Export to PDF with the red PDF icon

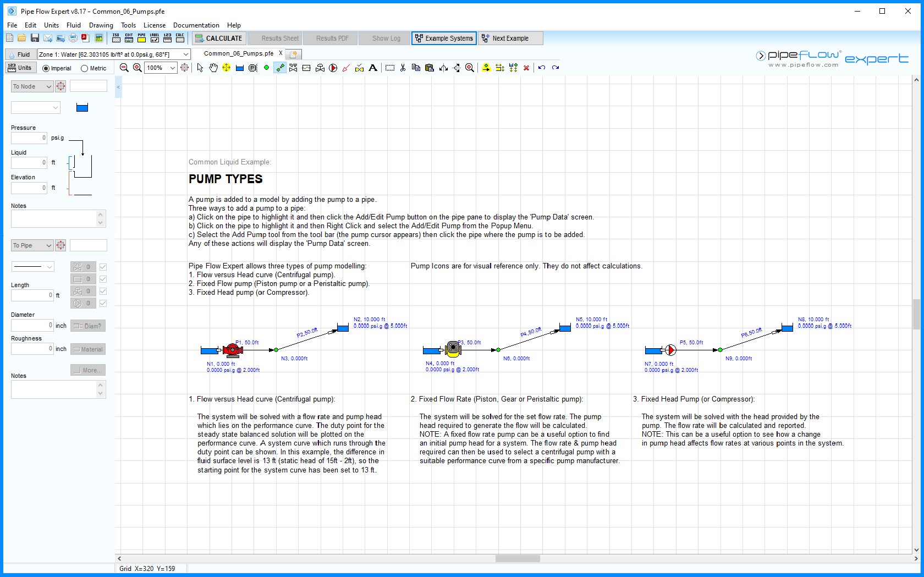(x=85, y=38)
